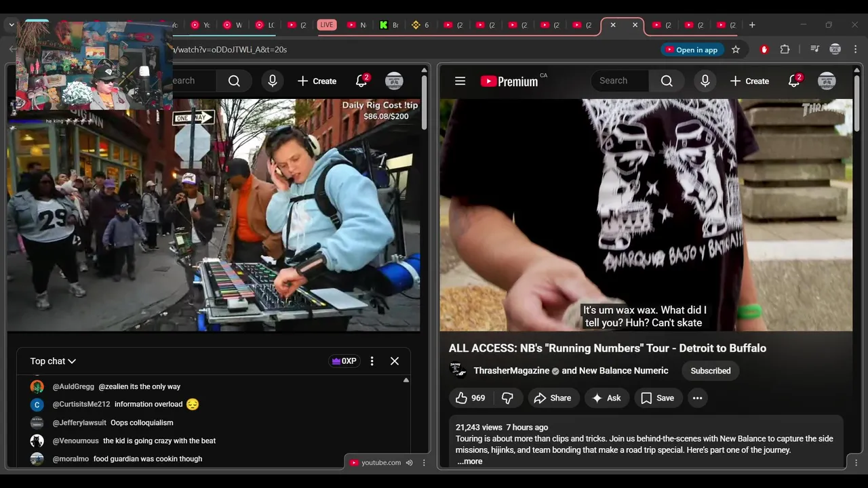Click the Ask button
This screenshot has height=488, width=868.
(606, 398)
